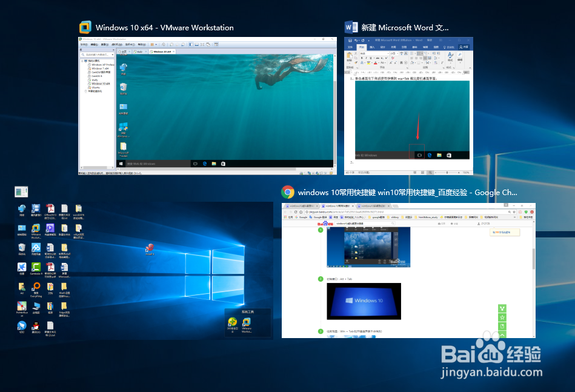Click the Find magnifier in Word ribbon
The height and width of the screenshot is (392, 575).
pos(460,54)
